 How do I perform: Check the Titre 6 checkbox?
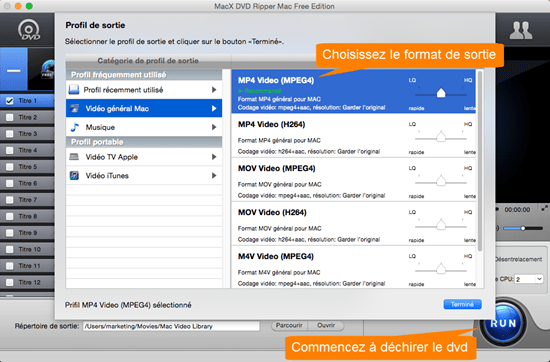pos(9,183)
